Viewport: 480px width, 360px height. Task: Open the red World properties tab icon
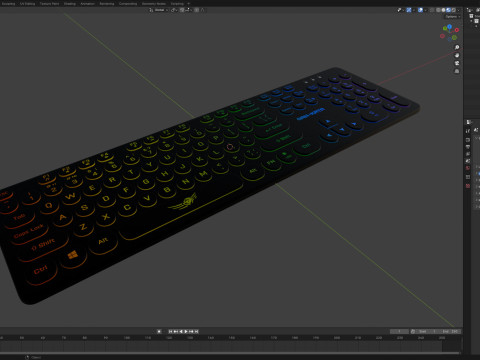[x=468, y=168]
